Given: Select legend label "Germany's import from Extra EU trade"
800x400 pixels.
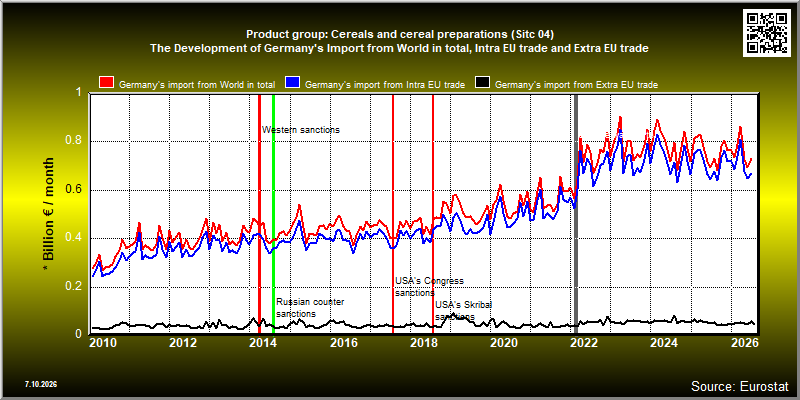Looking at the screenshot, I should [x=576, y=85].
